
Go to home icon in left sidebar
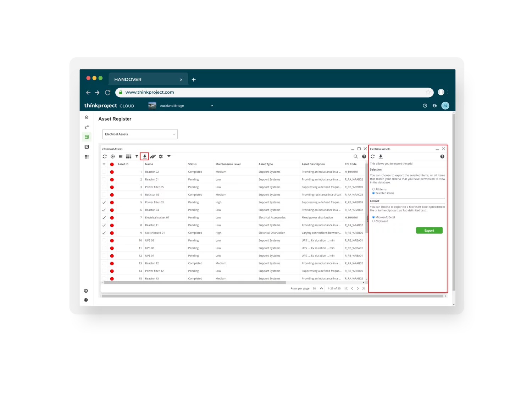click(x=87, y=117)
